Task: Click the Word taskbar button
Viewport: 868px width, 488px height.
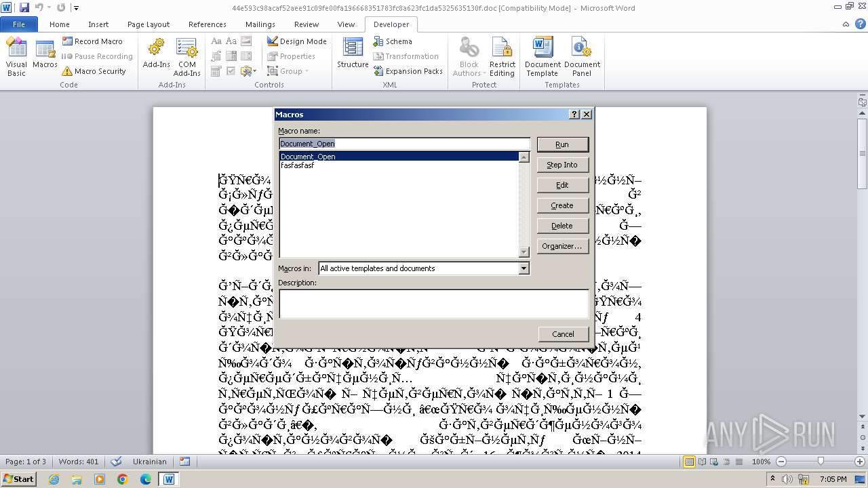Action: 169,479
